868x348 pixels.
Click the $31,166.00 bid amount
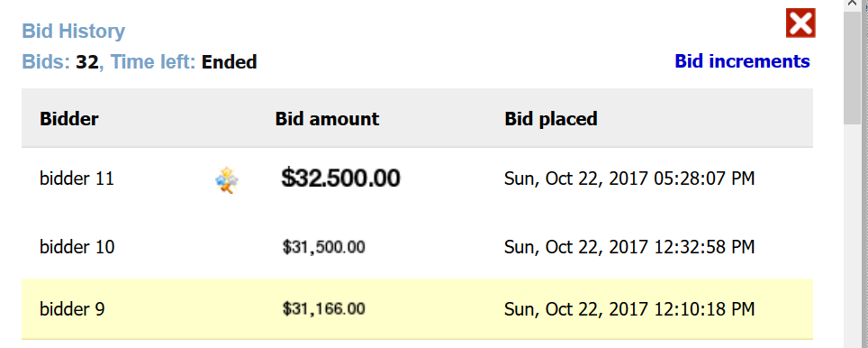point(324,308)
